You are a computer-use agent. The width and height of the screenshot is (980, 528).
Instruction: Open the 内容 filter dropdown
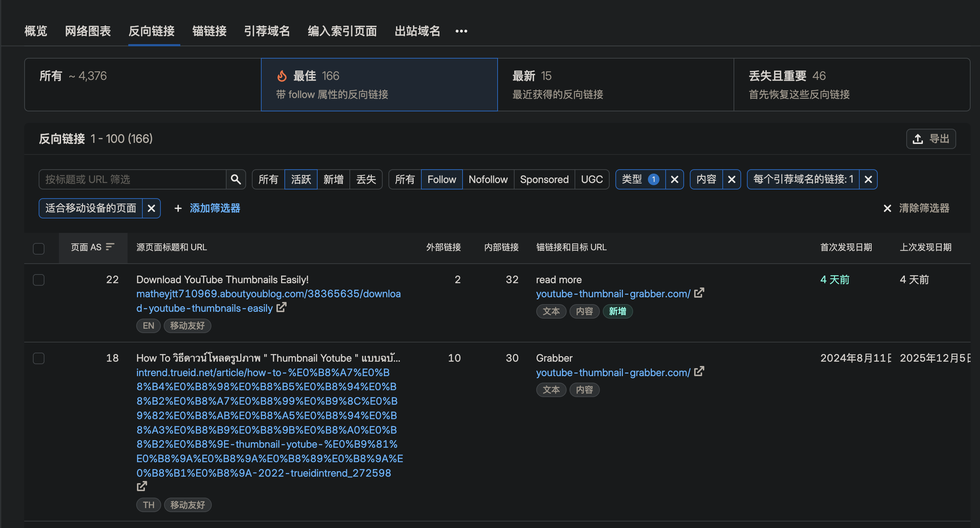tap(706, 179)
